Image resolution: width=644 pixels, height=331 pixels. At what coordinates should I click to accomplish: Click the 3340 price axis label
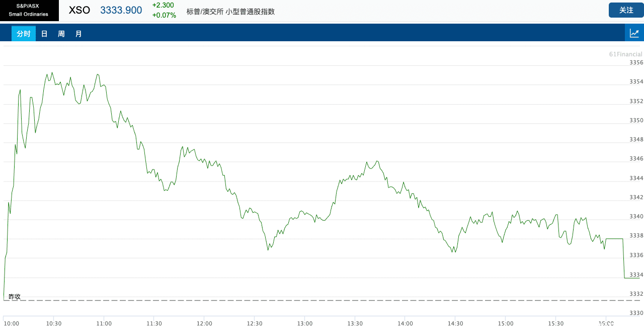636,217
